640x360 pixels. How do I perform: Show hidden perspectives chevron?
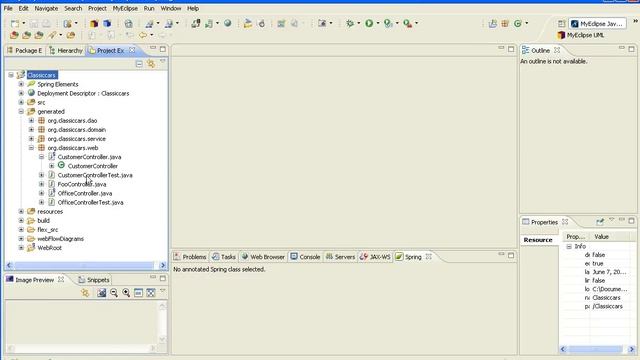point(636,21)
